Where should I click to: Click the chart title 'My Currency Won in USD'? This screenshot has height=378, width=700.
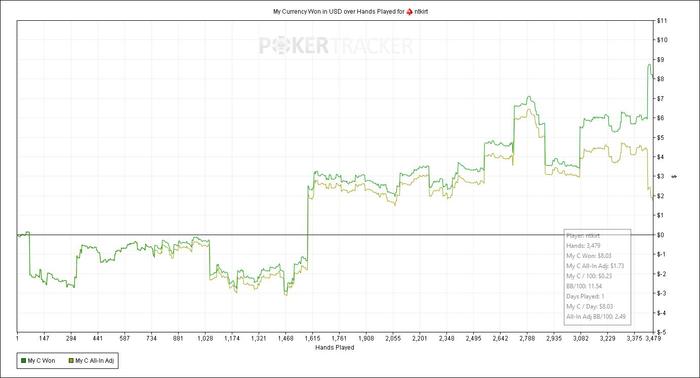coord(307,12)
